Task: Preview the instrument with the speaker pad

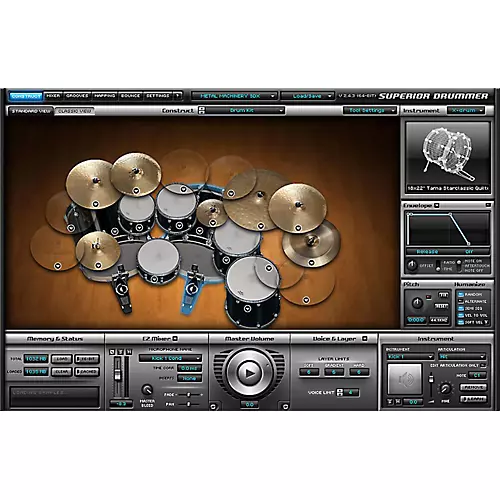Action: point(405,379)
